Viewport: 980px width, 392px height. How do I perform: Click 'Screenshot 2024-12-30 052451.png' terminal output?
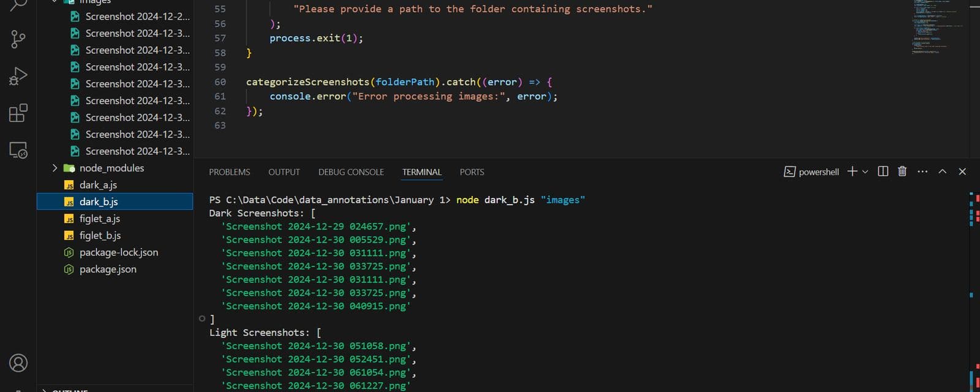(316, 360)
